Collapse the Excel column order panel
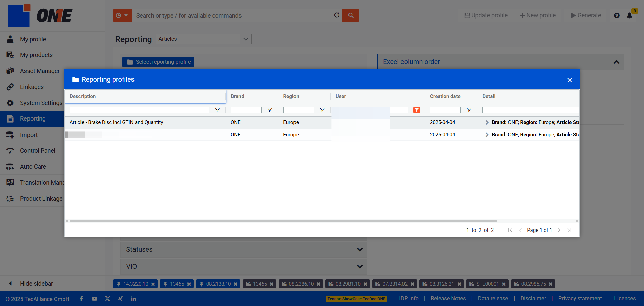 tap(616, 62)
